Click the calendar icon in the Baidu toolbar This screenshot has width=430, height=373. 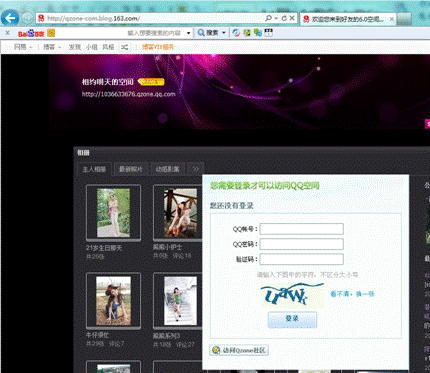tap(268, 33)
